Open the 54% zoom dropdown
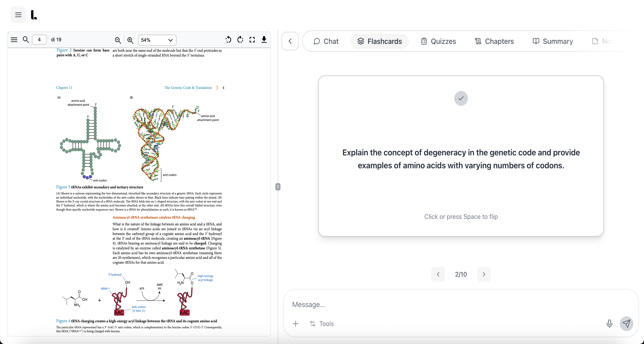The height and width of the screenshot is (344, 644). click(x=157, y=40)
